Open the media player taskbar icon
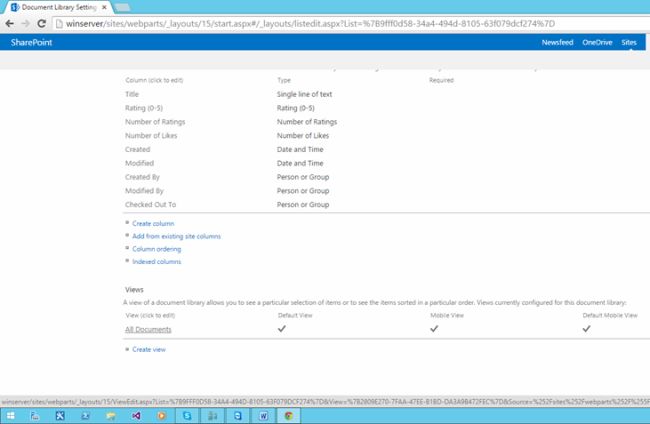Screen dimensions: 650x424 coord(162,416)
